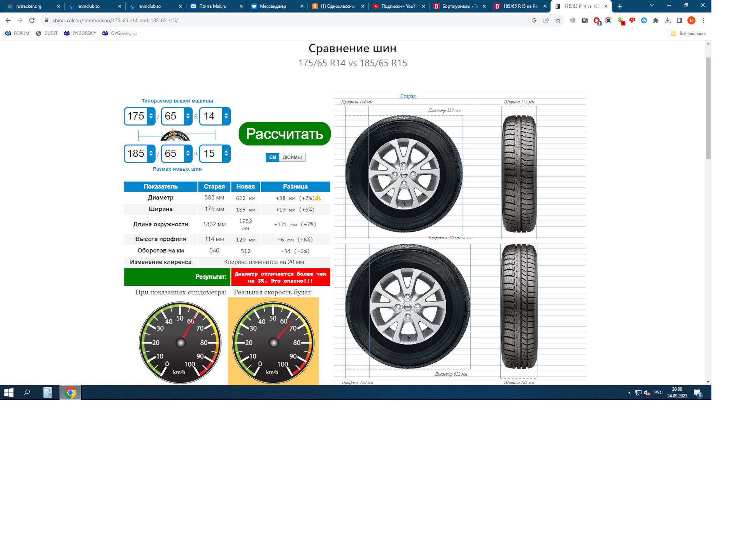
Task: Click the browser reload page icon
Action: 32,21
